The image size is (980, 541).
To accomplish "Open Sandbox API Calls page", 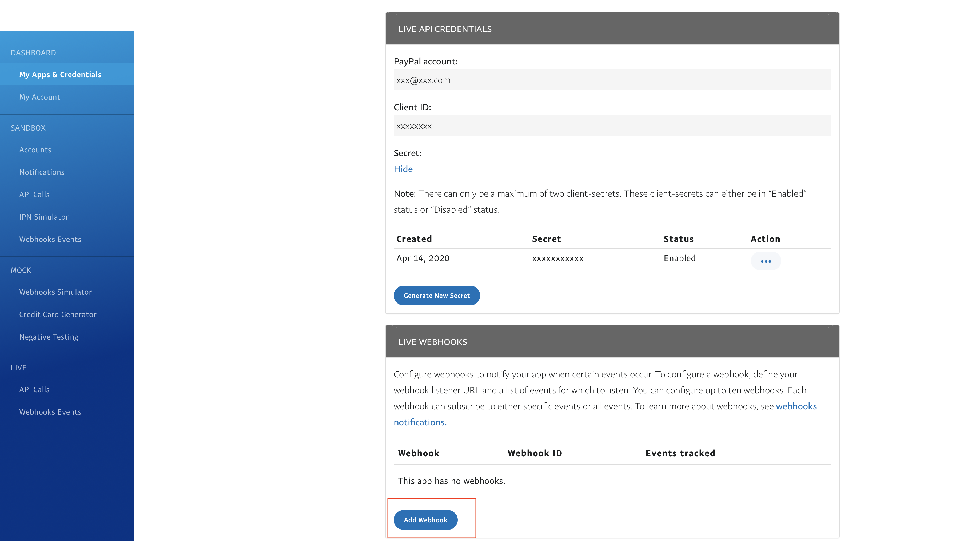I will [x=34, y=195].
